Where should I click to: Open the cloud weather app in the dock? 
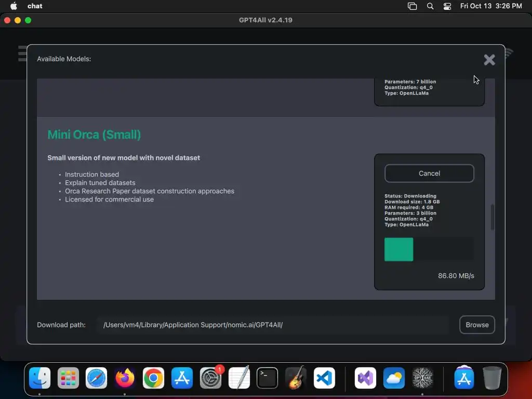point(394,378)
